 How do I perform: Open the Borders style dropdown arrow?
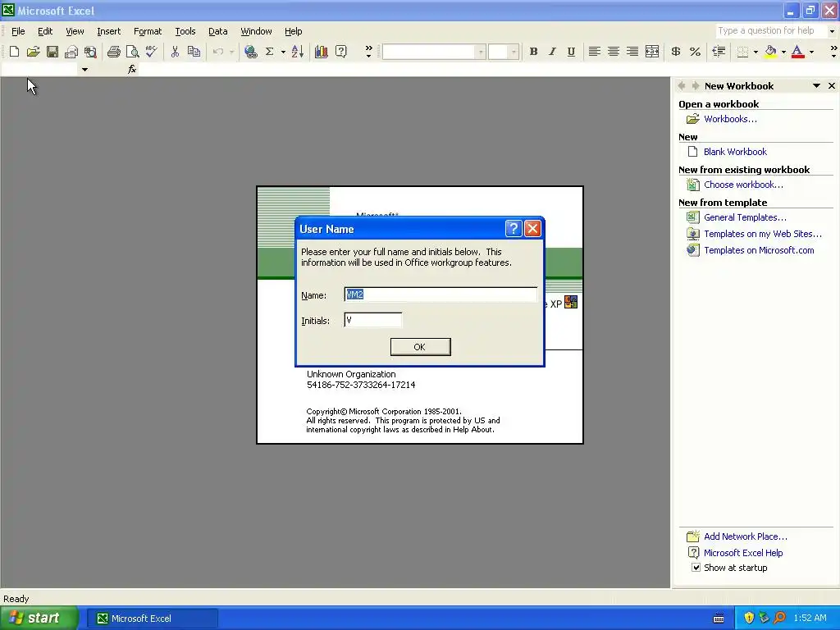(x=756, y=52)
